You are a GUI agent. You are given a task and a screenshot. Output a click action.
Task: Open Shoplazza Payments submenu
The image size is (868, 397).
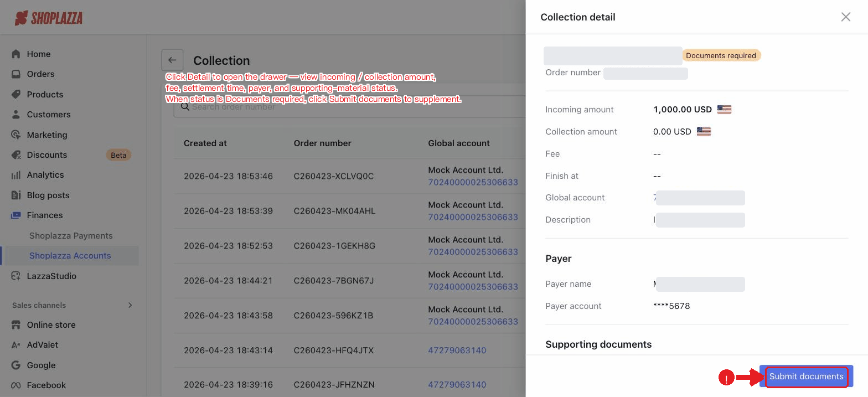click(x=71, y=235)
